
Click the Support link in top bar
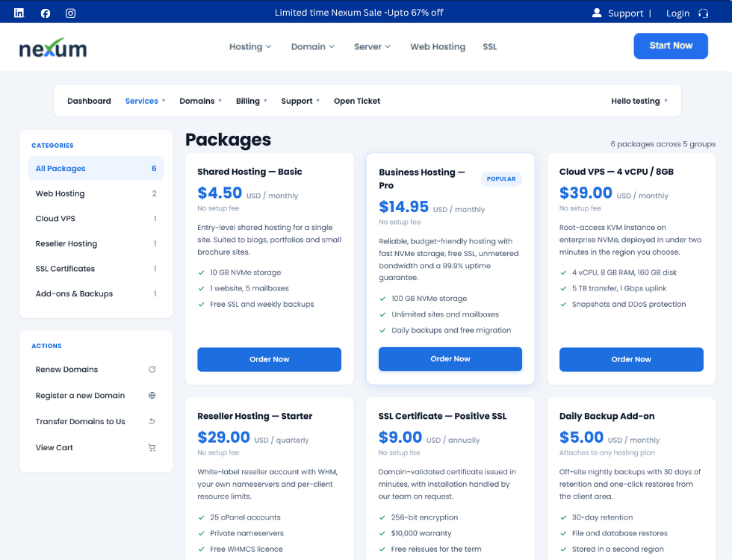(626, 13)
